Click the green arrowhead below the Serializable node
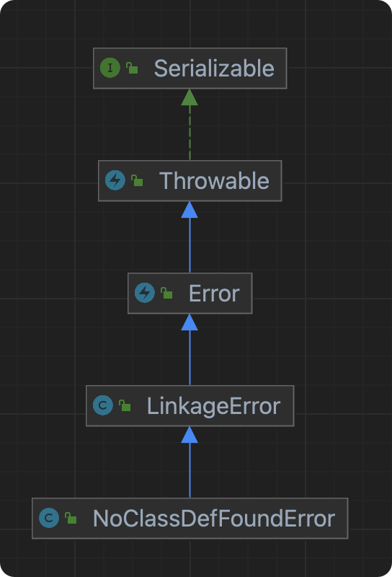 [190, 97]
